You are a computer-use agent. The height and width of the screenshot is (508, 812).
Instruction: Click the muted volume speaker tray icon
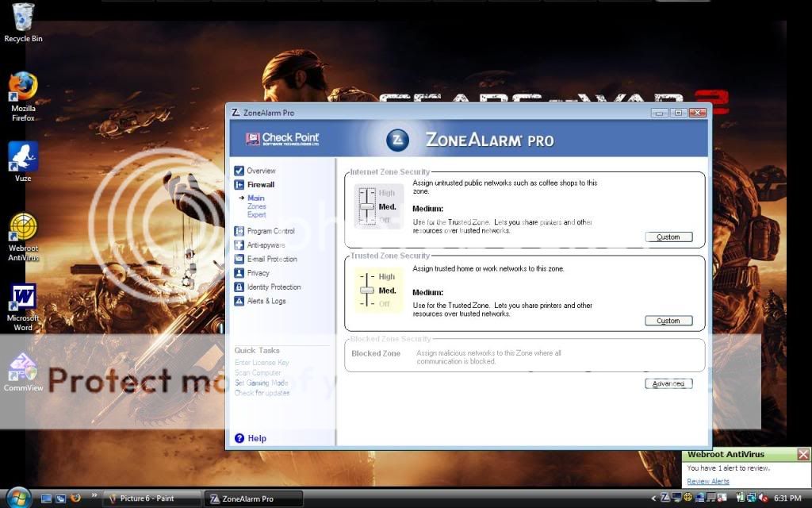[x=763, y=498]
